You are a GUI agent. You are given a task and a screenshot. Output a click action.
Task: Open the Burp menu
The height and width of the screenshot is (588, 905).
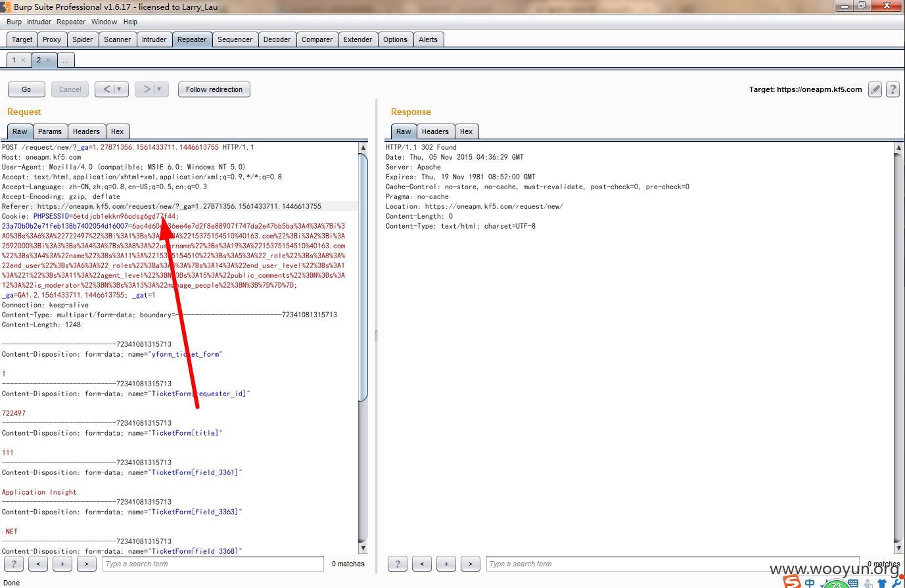pyautogui.click(x=14, y=22)
